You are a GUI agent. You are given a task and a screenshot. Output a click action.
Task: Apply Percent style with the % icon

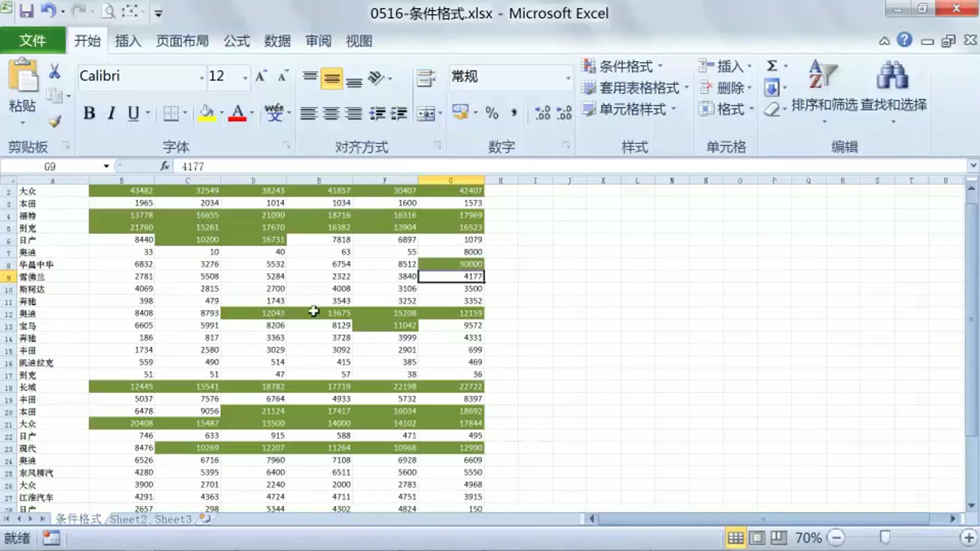click(492, 113)
